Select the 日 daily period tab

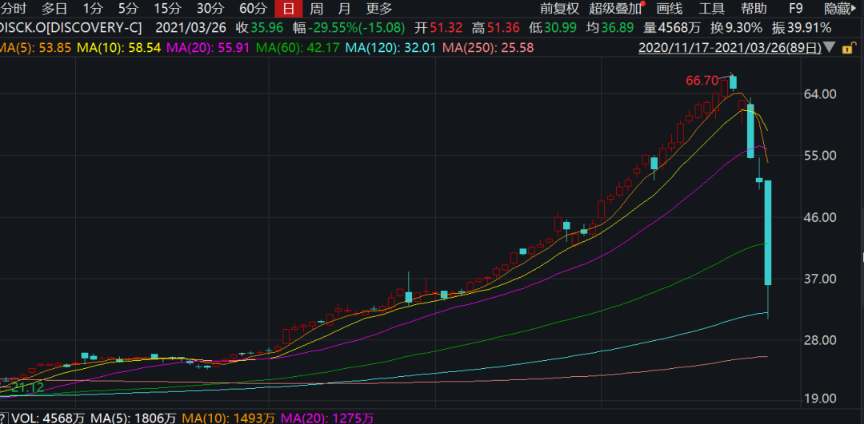point(288,8)
